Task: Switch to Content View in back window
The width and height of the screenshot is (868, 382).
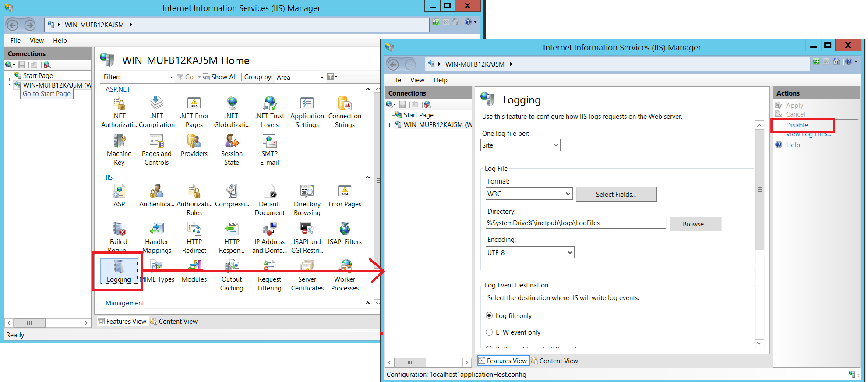Action: coord(174,321)
